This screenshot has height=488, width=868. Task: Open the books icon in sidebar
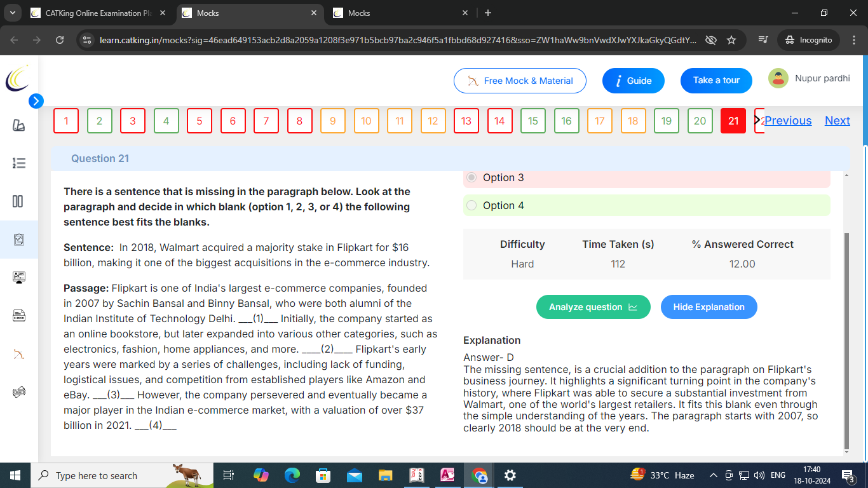point(18,126)
